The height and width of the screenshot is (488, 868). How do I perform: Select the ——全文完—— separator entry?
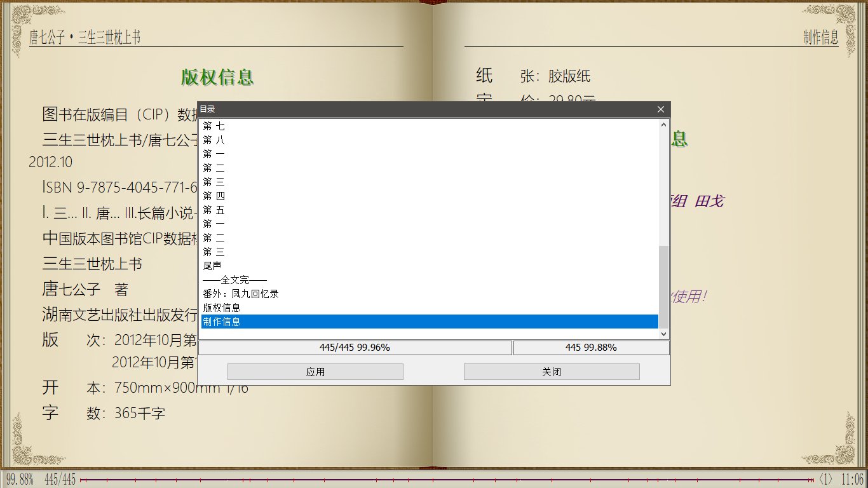click(x=234, y=280)
